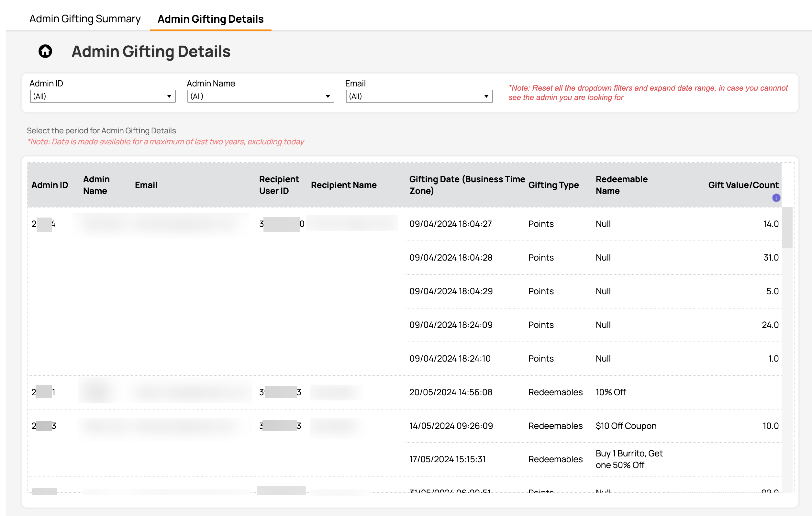This screenshot has height=516, width=812.
Task: Open the Admin ID filter dropdown
Action: 103,96
